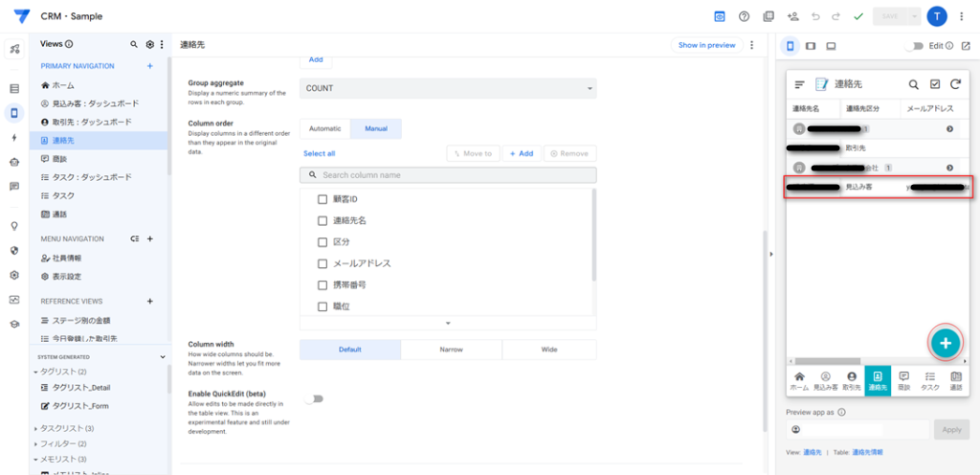The image size is (980, 475).
Task: Click the Select all link
Action: pos(319,153)
